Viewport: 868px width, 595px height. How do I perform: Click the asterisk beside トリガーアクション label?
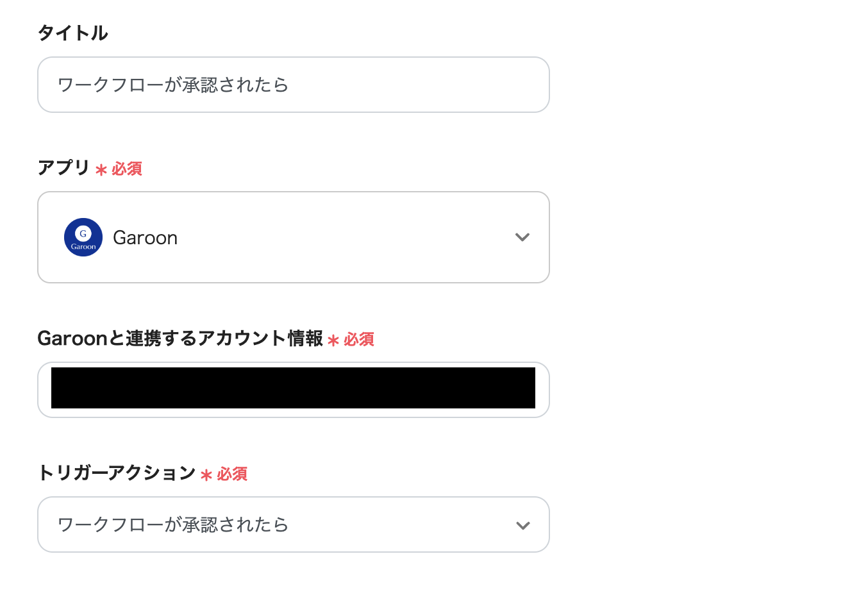(206, 475)
